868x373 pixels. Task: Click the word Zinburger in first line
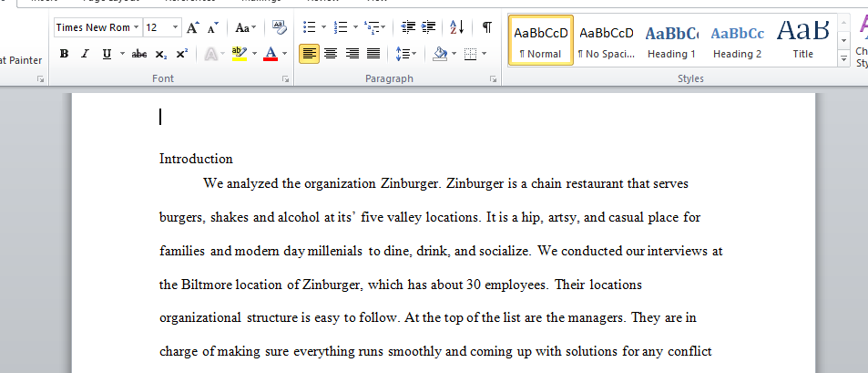coord(411,183)
